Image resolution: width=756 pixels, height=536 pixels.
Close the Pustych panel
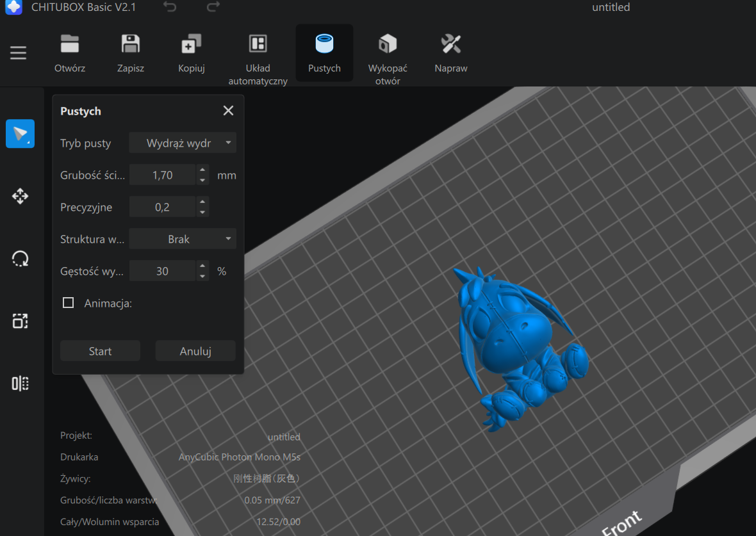coord(229,111)
